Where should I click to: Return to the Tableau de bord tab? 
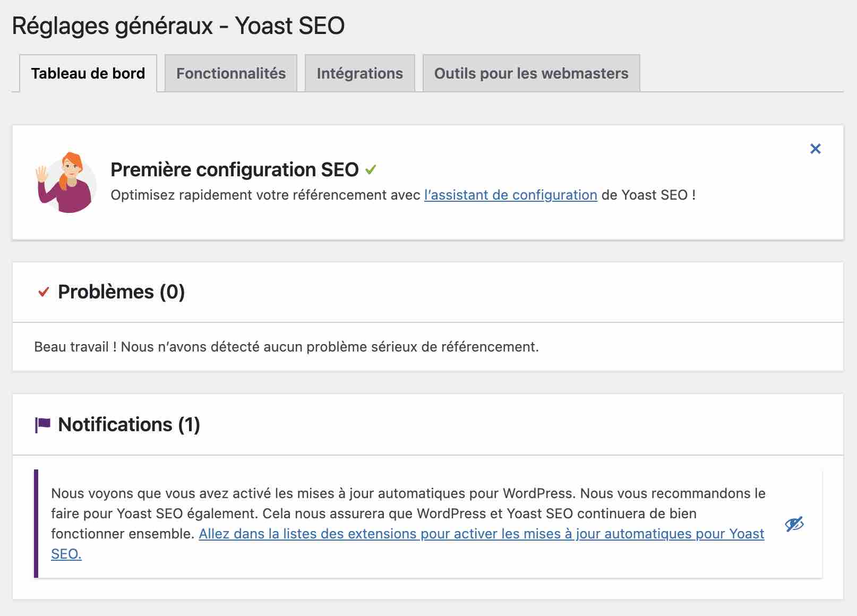(88, 73)
